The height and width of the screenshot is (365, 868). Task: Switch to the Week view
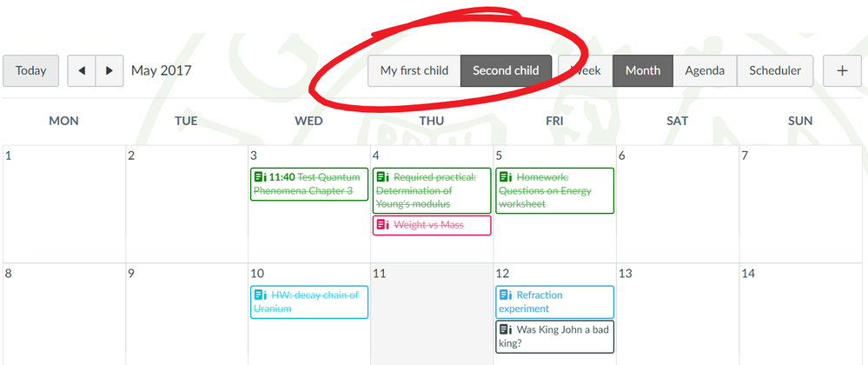pyautogui.click(x=586, y=71)
